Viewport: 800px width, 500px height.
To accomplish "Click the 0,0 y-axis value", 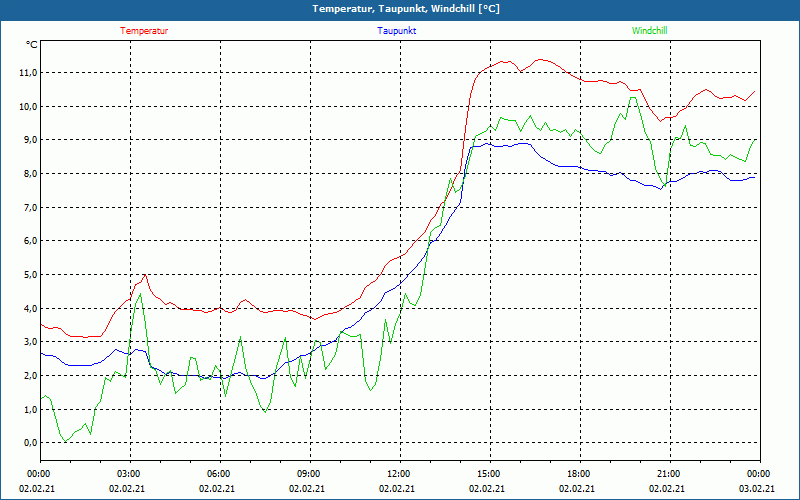I will [31, 443].
